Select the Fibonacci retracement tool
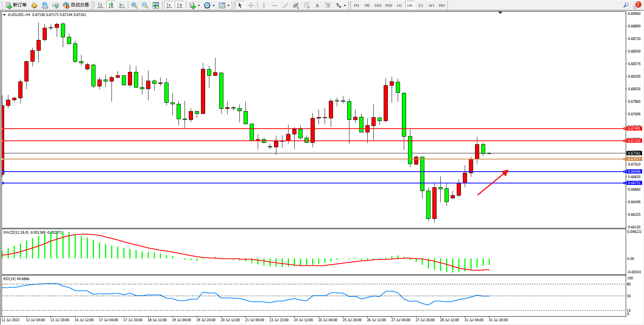Image resolution: width=644 pixels, height=325 pixels. 306,5
